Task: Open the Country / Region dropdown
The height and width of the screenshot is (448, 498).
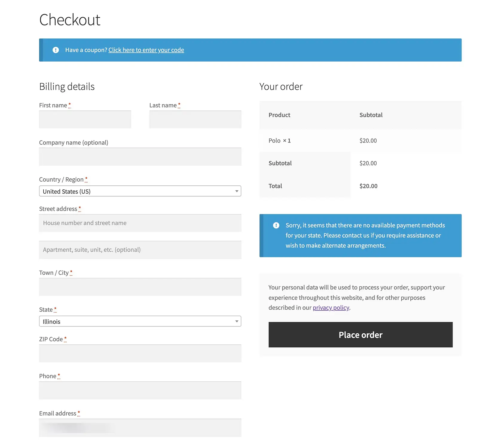Action: click(140, 191)
